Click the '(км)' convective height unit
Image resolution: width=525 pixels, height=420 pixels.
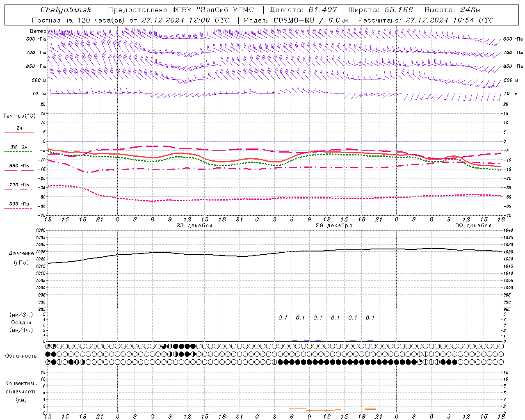[21, 399]
